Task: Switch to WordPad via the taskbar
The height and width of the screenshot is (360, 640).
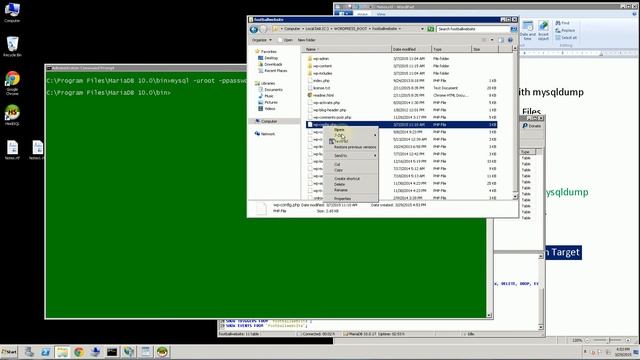Action: tap(145, 351)
